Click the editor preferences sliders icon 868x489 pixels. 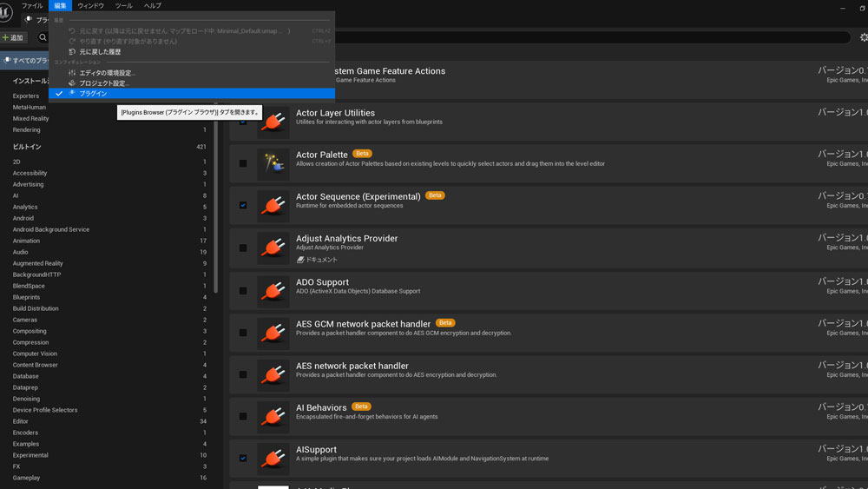[72, 73]
